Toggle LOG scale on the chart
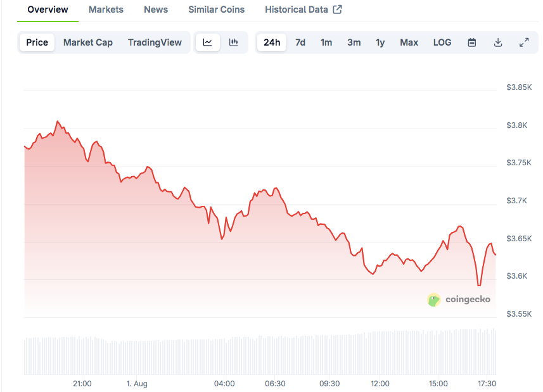The image size is (543, 392). [442, 42]
